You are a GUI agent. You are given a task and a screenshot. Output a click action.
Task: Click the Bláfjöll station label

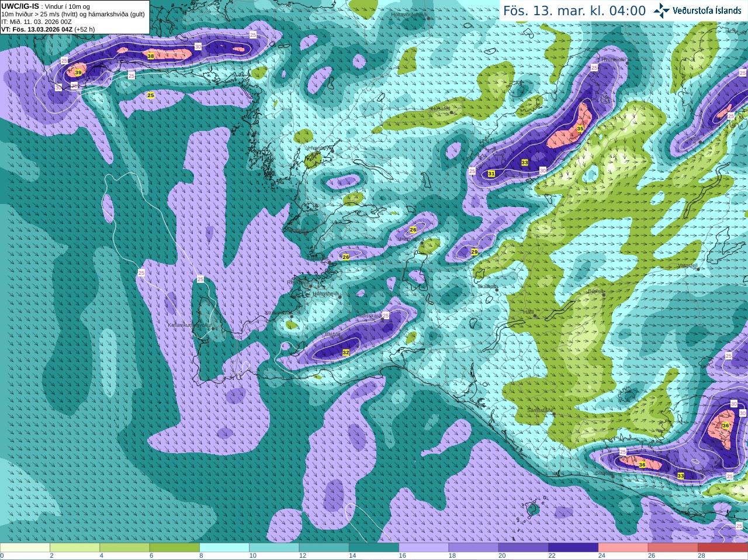tap(332, 334)
